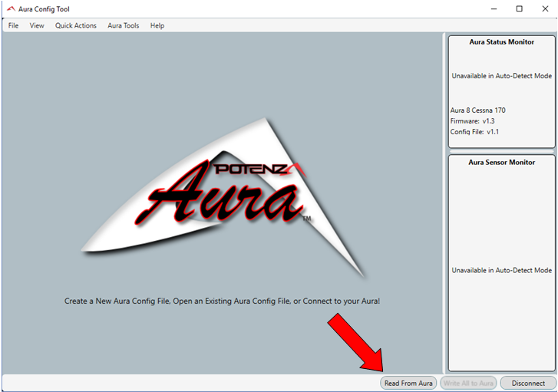The height and width of the screenshot is (392, 558).
Task: Click the Aura 8 Cessna 170 label
Action: coord(478,110)
